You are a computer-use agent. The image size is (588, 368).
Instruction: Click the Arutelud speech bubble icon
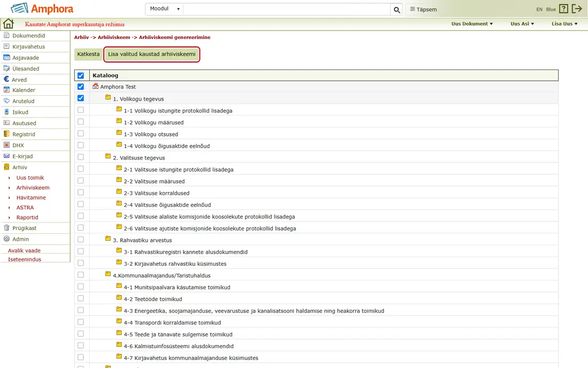(6, 101)
